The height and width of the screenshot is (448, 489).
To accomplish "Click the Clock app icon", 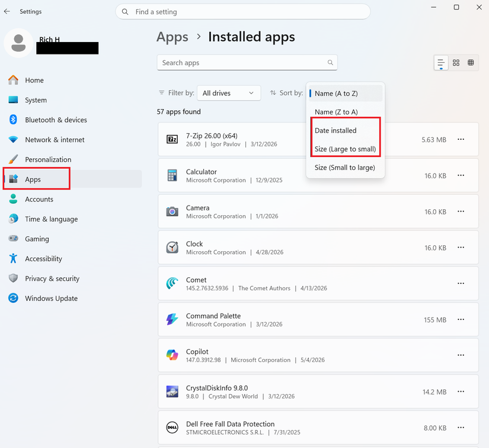I will click(172, 248).
